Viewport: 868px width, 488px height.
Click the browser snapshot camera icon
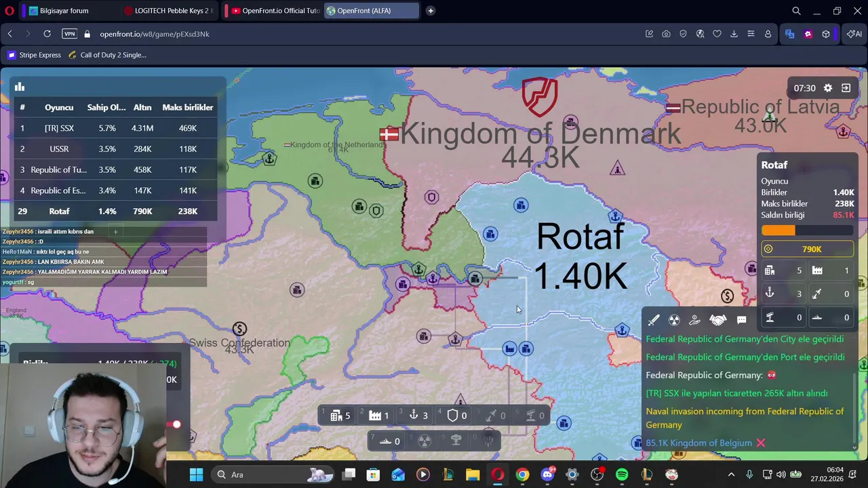[x=666, y=34]
